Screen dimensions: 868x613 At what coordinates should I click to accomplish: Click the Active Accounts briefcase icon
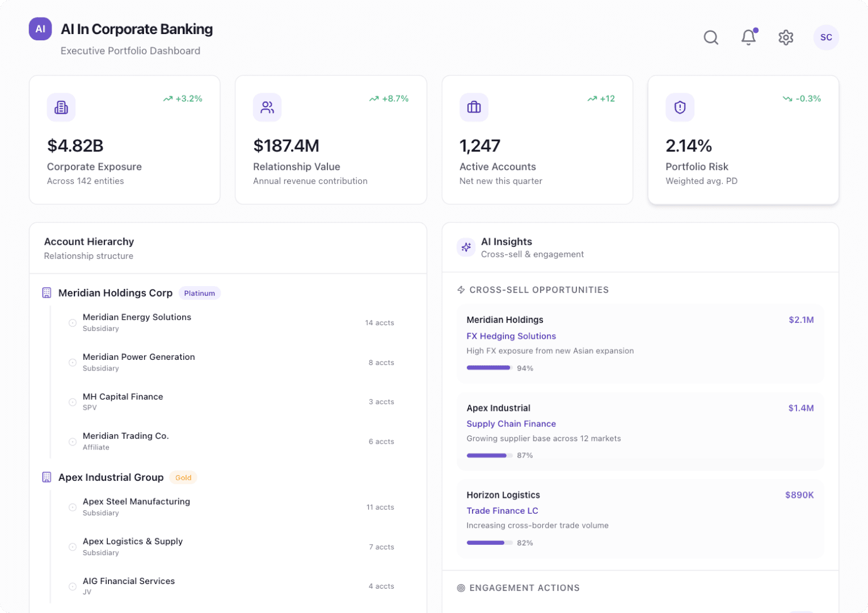(x=474, y=107)
